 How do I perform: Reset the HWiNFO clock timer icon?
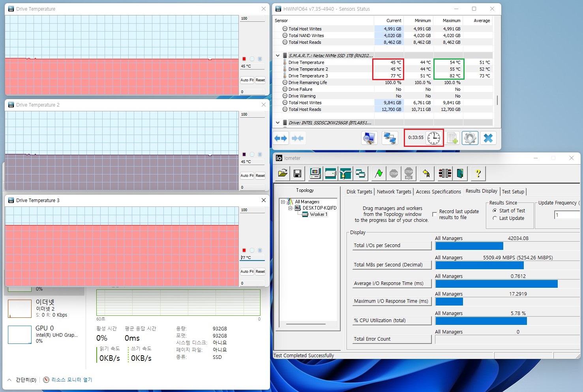pyautogui.click(x=433, y=138)
